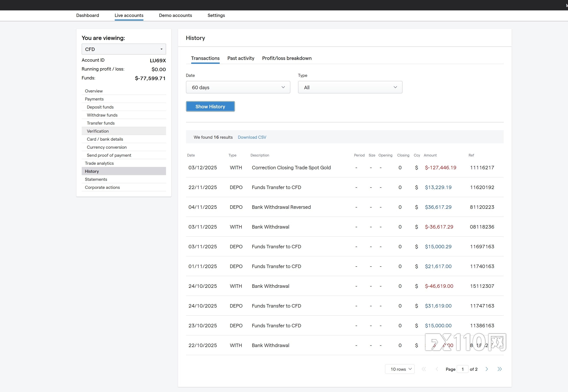This screenshot has width=568, height=392.
Task: Switch to Past activity tab
Action: tap(241, 58)
